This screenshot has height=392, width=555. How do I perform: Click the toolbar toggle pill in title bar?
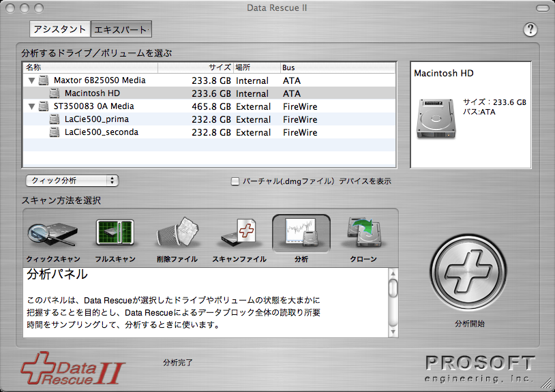542,8
